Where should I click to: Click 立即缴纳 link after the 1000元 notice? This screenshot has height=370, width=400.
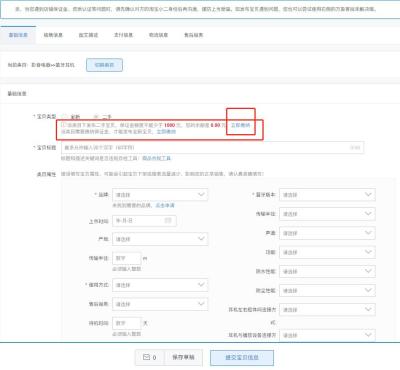click(x=241, y=125)
